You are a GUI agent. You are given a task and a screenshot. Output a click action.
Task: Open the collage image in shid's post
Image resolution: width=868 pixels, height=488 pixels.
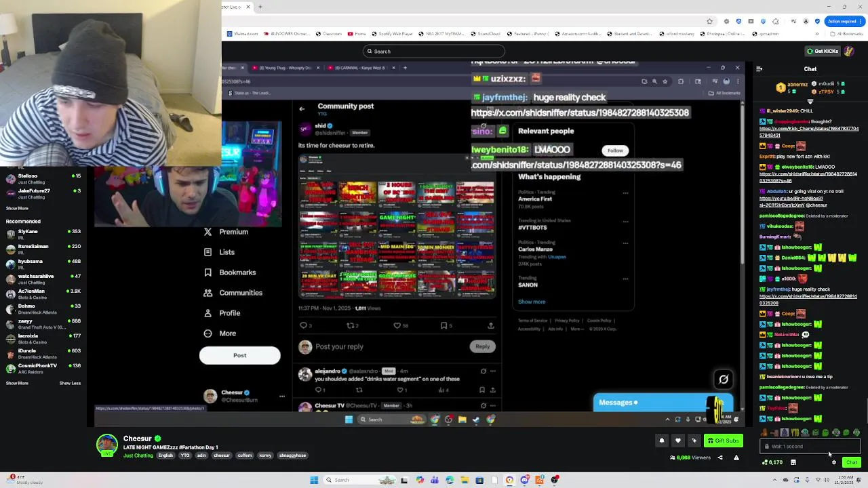[397, 227]
